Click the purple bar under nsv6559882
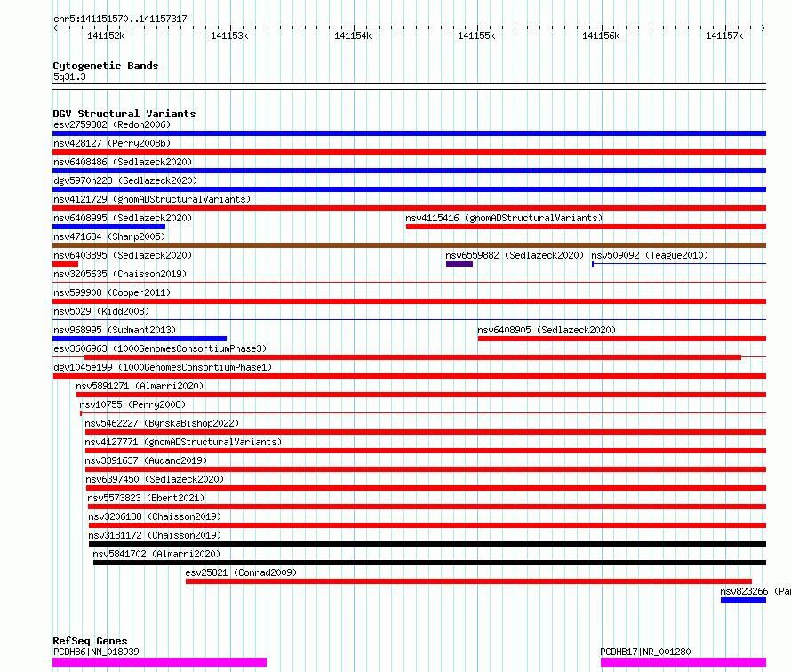 pos(459,264)
